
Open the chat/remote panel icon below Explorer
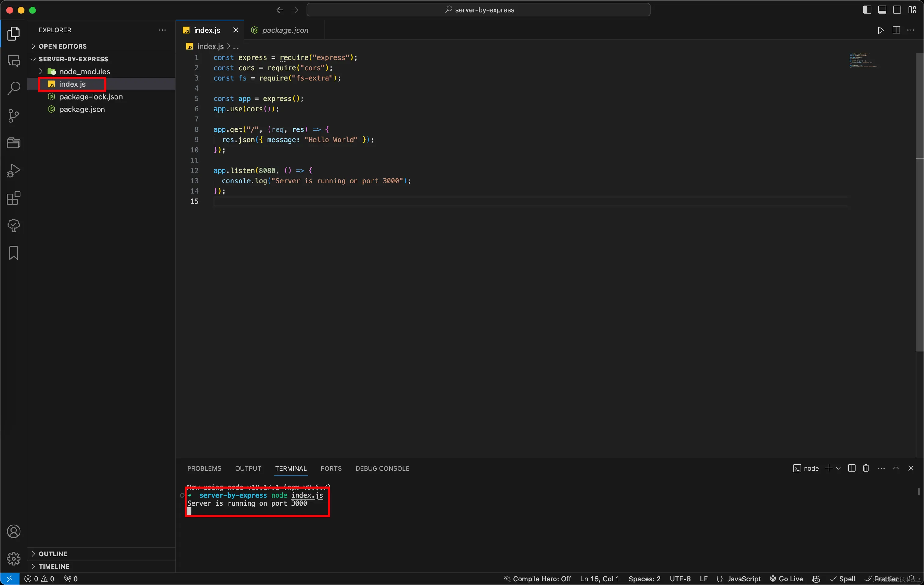(13, 60)
